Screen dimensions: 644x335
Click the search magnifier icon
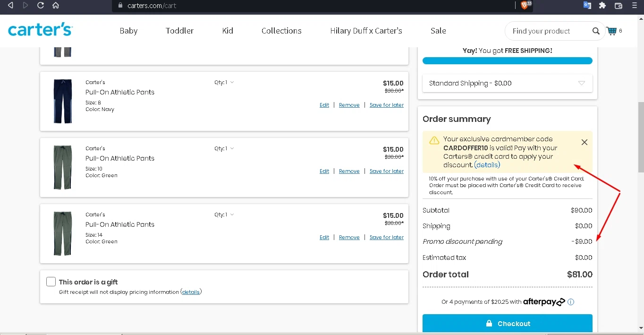pyautogui.click(x=596, y=31)
